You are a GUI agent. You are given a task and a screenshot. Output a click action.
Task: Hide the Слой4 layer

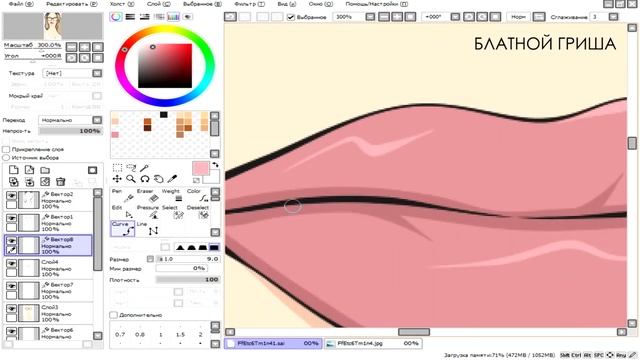click(11, 264)
